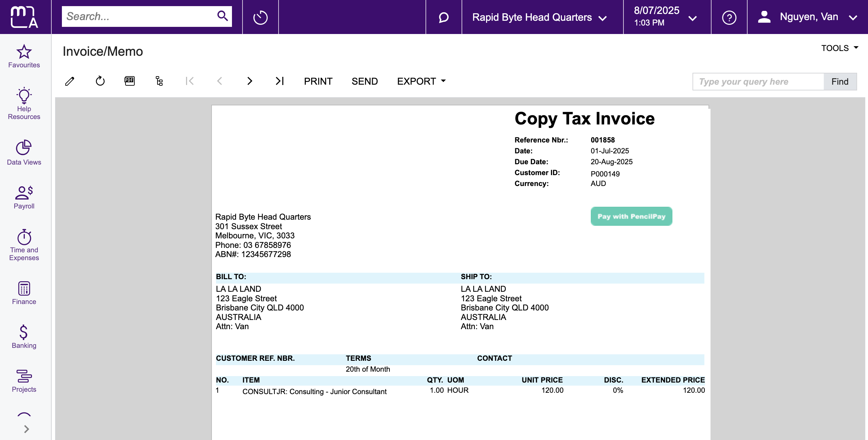868x440 pixels.
Task: Click the Type your query here field
Action: click(x=758, y=82)
